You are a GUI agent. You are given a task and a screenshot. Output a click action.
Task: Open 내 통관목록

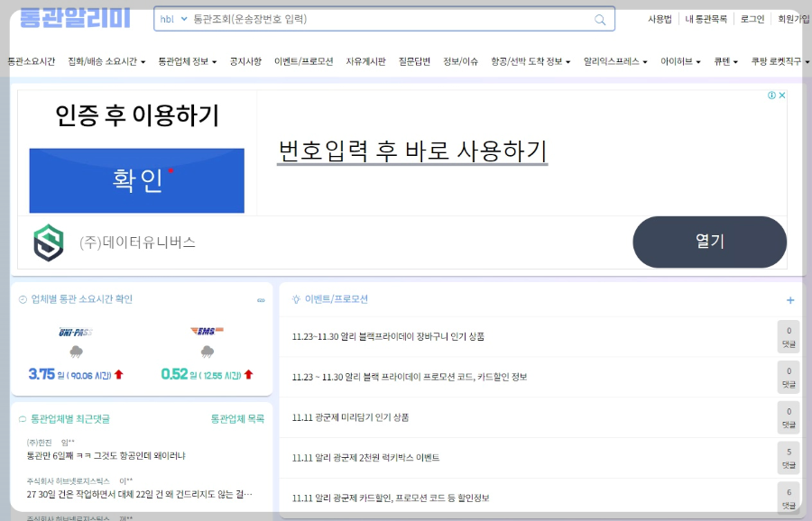[706, 19]
